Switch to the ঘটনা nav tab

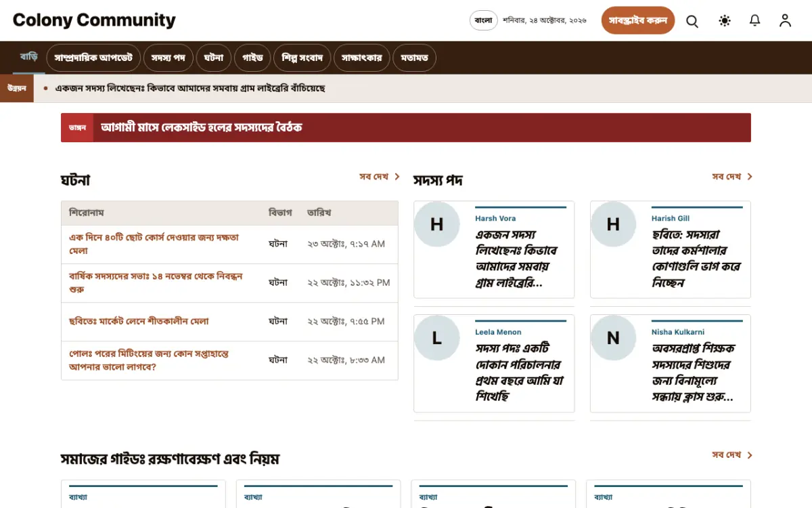(214, 58)
